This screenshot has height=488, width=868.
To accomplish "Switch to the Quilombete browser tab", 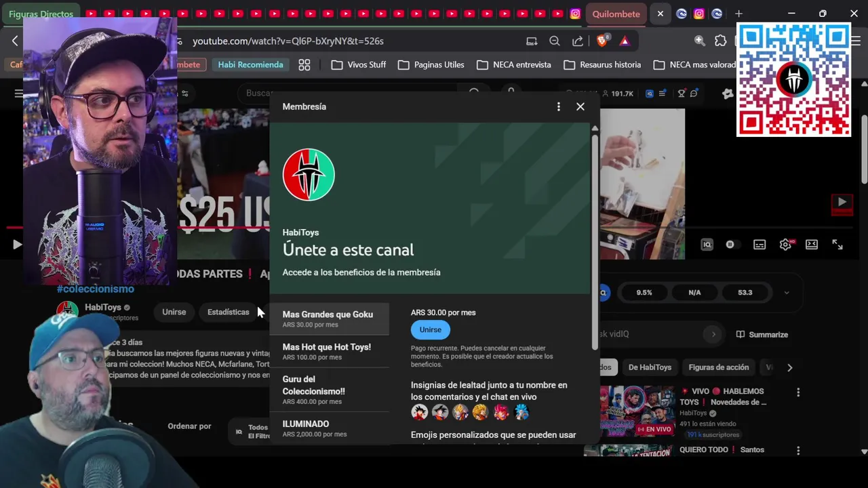I will 616,14.
